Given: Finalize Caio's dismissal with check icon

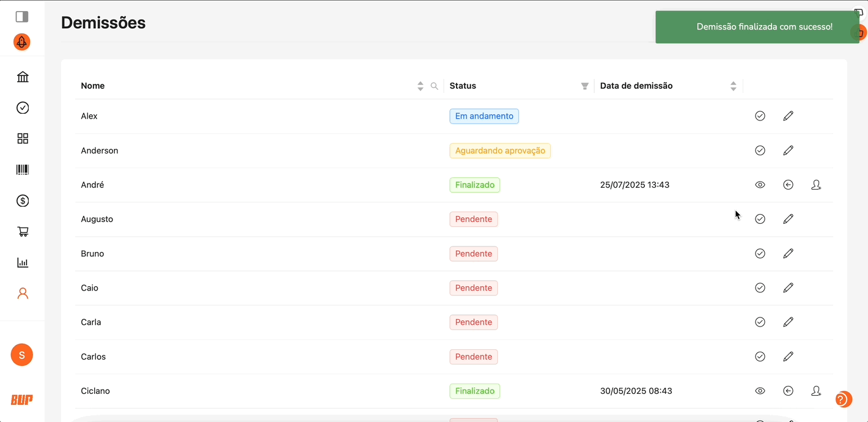Looking at the screenshot, I should click(760, 287).
